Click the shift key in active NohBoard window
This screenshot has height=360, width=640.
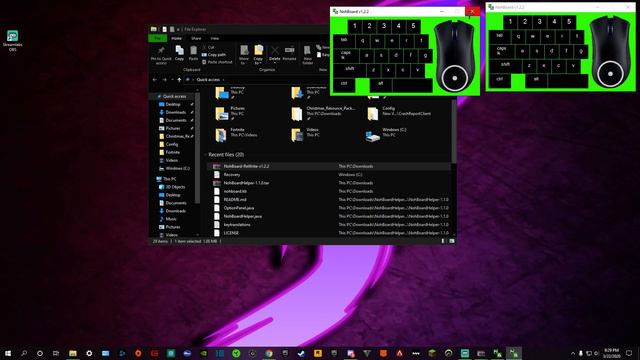coord(350,69)
